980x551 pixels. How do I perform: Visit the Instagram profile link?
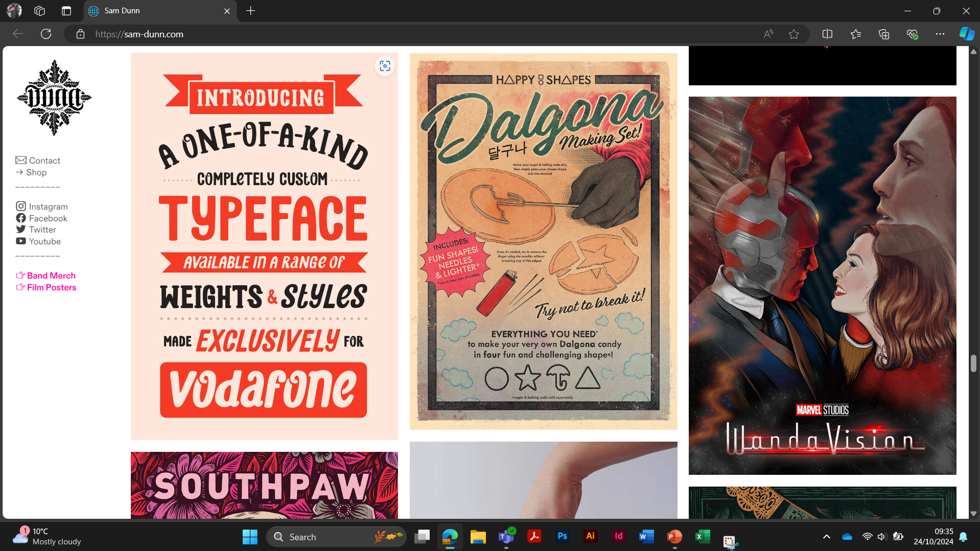(x=42, y=206)
